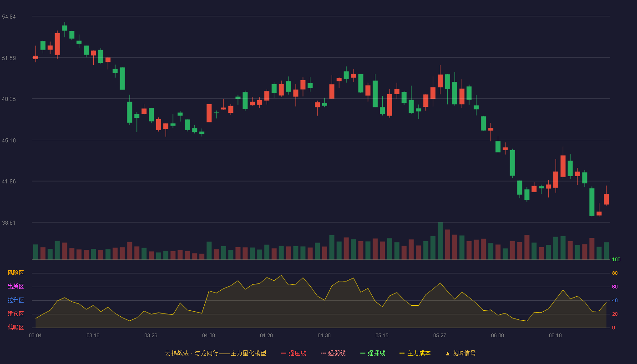637x364 pixels.
Task: Click the 建仓区 zone label
Action: pos(15,314)
